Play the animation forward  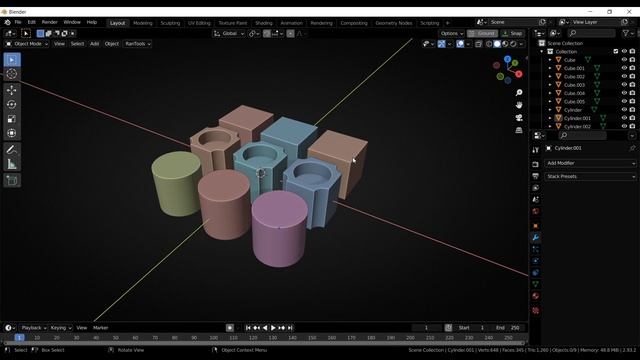273,328
